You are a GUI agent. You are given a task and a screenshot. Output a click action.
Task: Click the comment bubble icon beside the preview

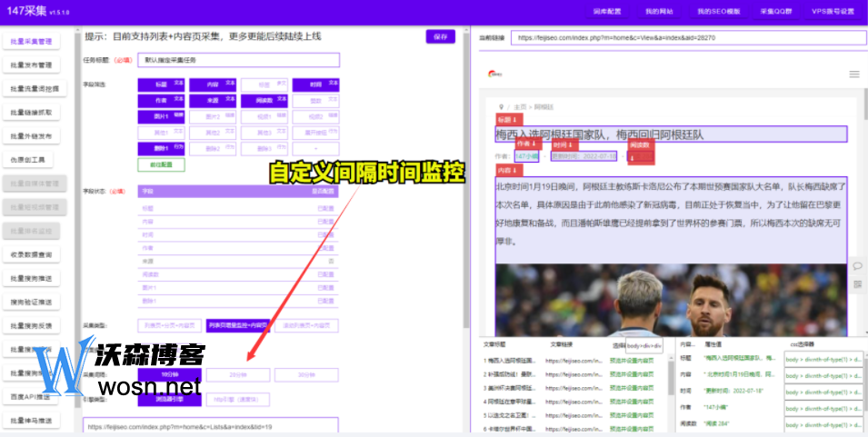coord(856,266)
